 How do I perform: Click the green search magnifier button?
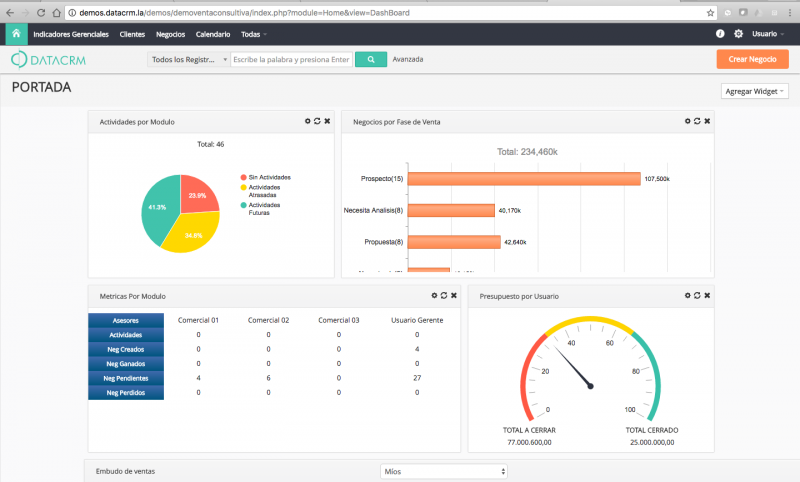(370, 60)
